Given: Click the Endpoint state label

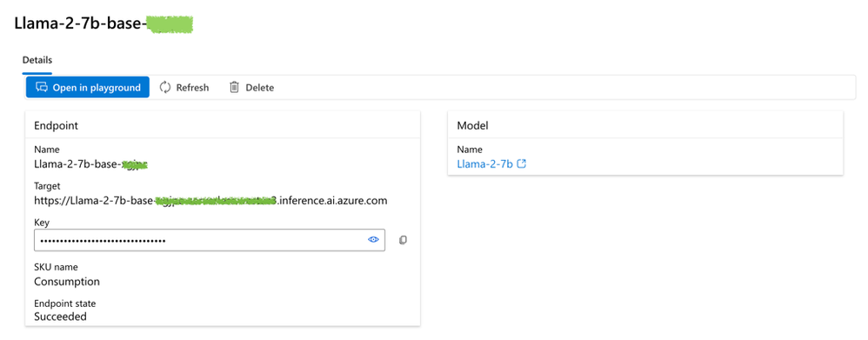Looking at the screenshot, I should click(64, 303).
